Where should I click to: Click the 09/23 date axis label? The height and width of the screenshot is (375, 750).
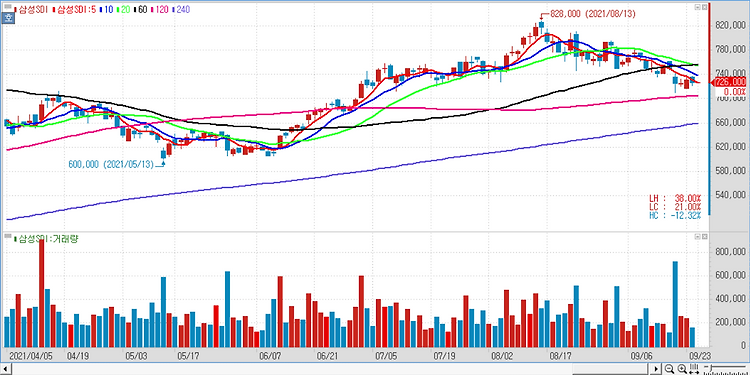click(x=699, y=356)
